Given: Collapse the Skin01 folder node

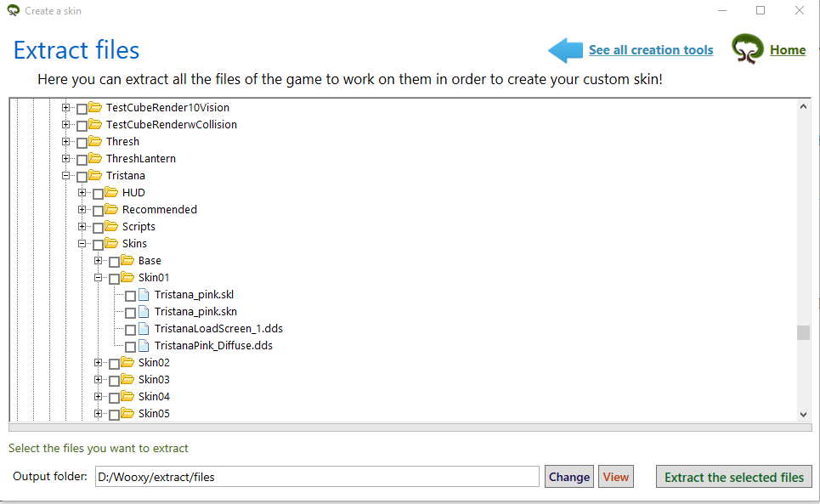Looking at the screenshot, I should pos(99,278).
